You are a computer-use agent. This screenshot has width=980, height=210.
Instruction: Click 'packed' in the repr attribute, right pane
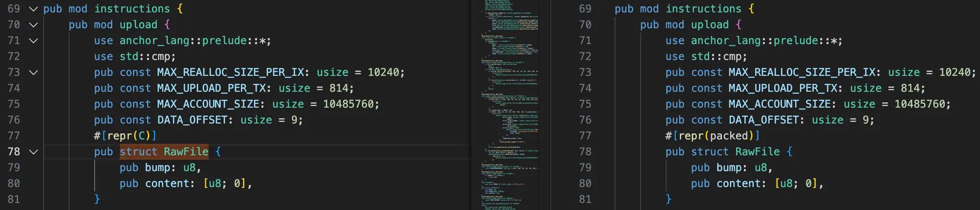[x=728, y=136]
